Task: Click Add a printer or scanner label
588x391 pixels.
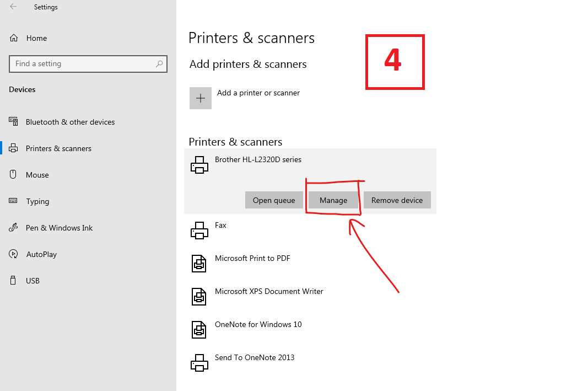Action: tap(258, 93)
